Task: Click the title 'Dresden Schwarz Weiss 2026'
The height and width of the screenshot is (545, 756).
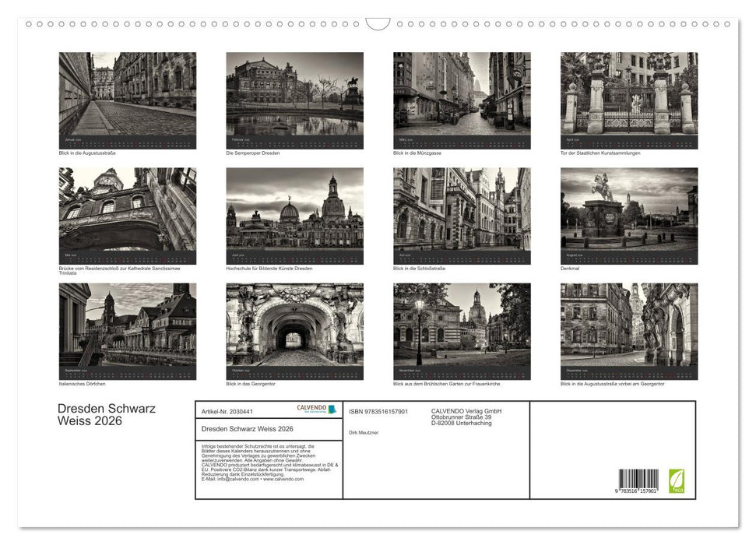Action: tap(105, 413)
